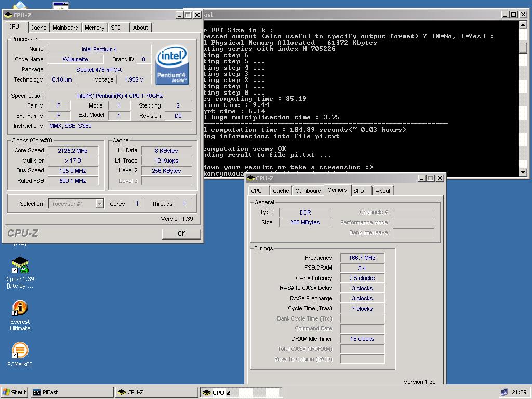Click the PiFast console scrollbar up arrow
Screen dimensions: 532x399
(523, 24)
